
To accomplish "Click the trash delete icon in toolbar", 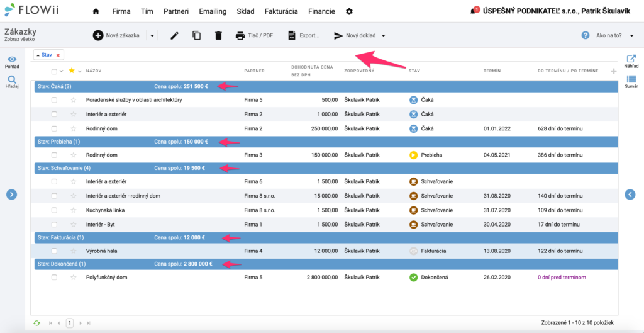I will coord(218,36).
